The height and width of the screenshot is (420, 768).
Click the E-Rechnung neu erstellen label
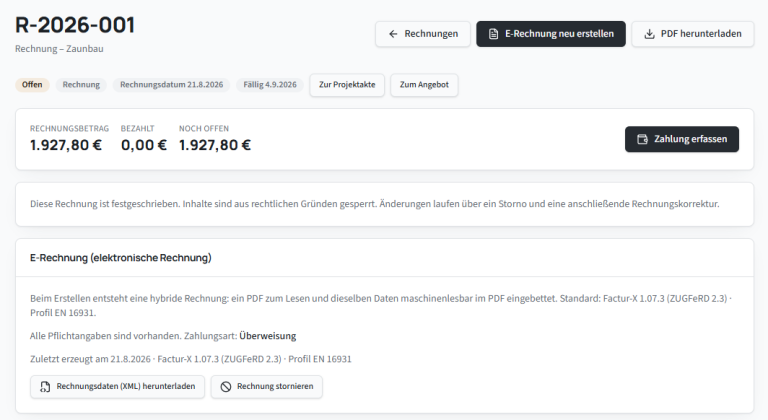tap(559, 34)
